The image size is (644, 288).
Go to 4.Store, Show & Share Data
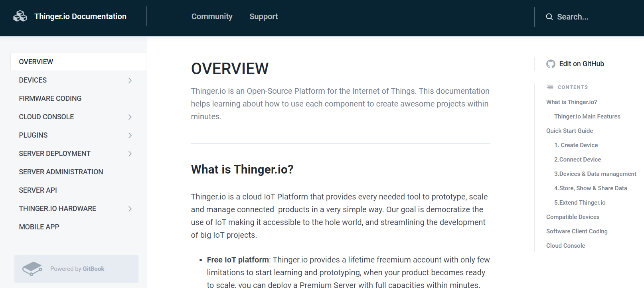click(591, 188)
